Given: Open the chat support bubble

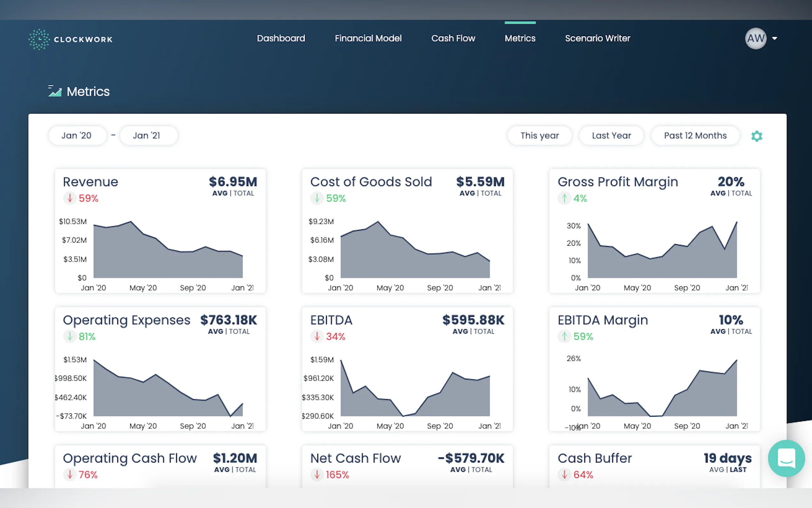Looking at the screenshot, I should (786, 458).
